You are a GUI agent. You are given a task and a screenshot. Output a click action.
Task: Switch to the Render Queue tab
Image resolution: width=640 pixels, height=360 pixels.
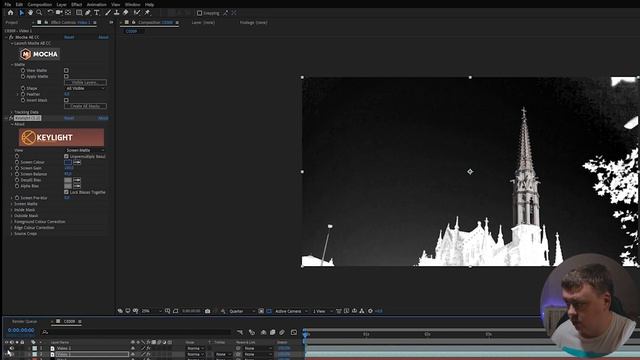(x=24, y=322)
